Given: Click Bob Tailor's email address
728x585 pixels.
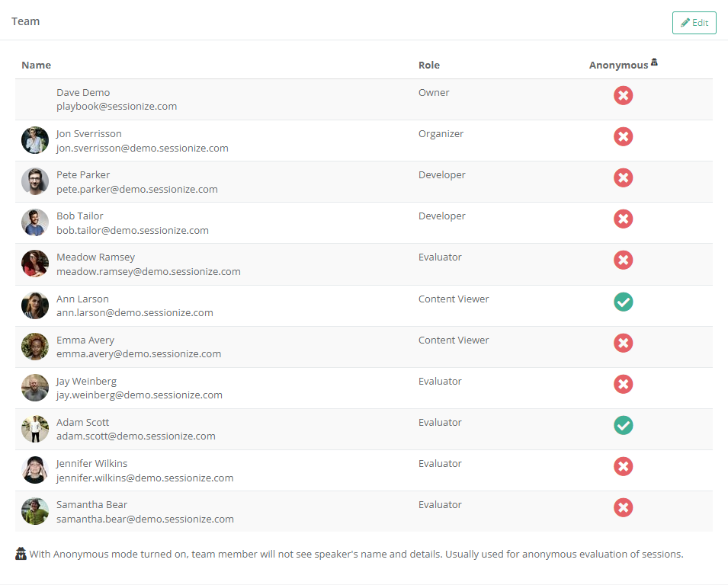Looking at the screenshot, I should (x=132, y=230).
